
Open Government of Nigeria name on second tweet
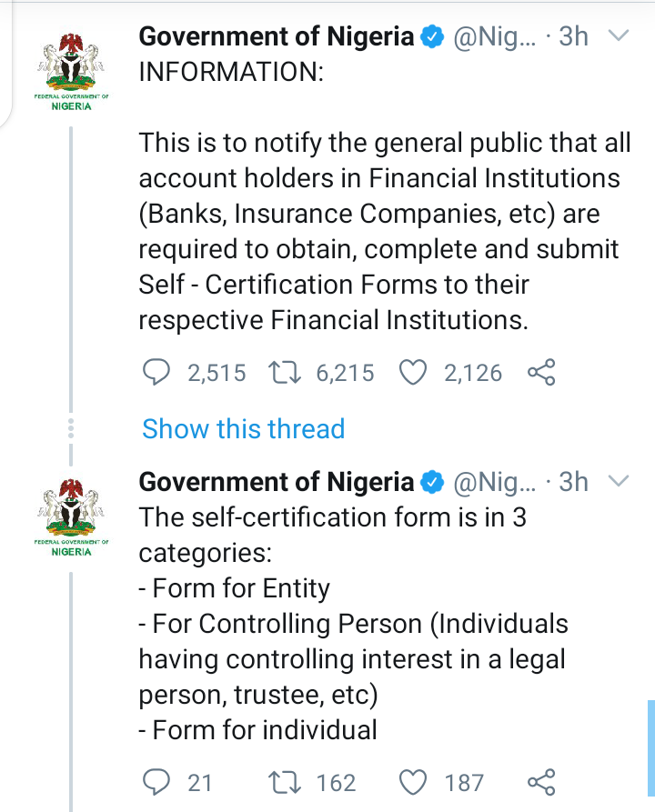(x=277, y=482)
